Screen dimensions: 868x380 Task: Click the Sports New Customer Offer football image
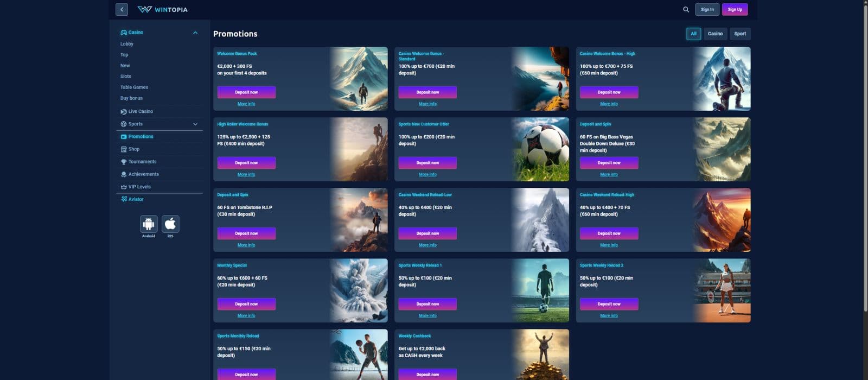click(x=540, y=149)
